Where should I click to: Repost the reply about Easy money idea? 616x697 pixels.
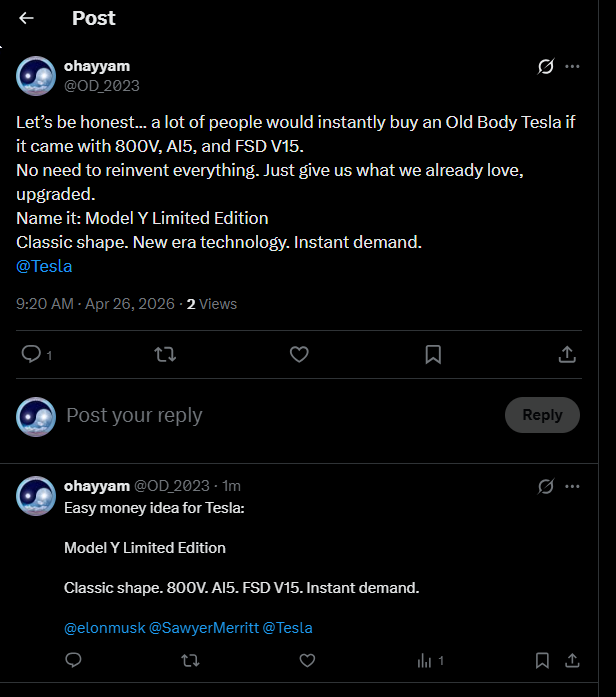pos(190,660)
